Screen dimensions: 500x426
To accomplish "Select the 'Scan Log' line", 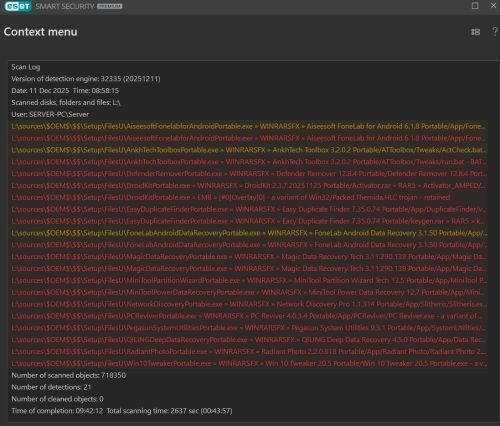I will tap(26, 67).
